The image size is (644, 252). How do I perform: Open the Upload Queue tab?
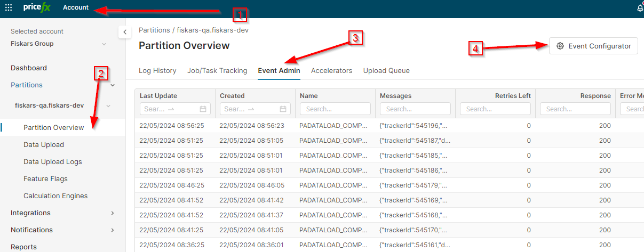(x=386, y=70)
